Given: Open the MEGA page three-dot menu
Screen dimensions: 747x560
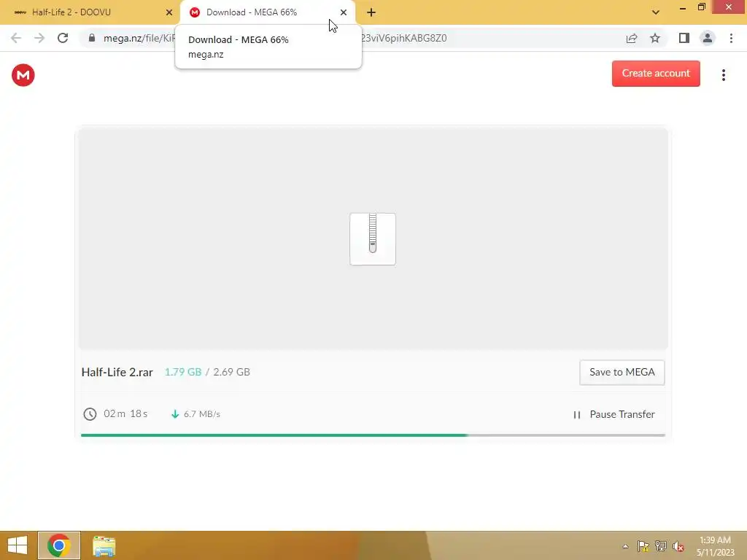Looking at the screenshot, I should point(723,75).
